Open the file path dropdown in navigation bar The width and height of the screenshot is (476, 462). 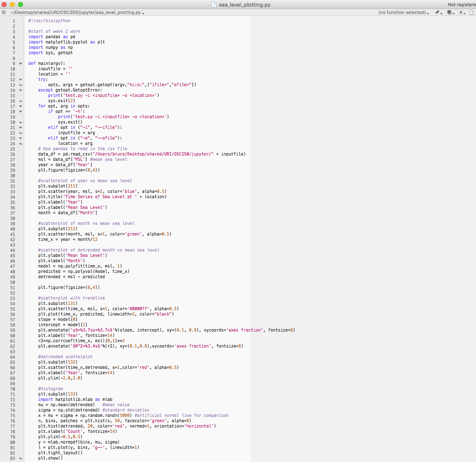77,13
